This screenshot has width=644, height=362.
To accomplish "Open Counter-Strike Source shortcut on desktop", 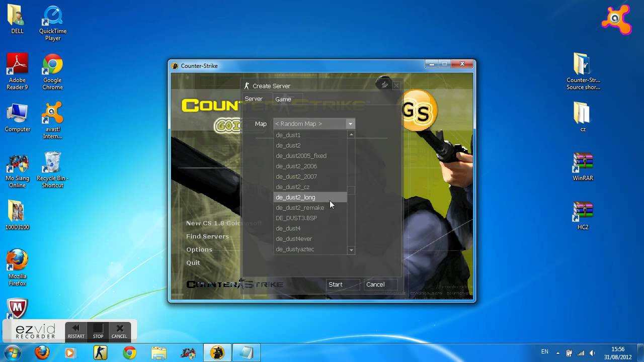I will click(583, 71).
